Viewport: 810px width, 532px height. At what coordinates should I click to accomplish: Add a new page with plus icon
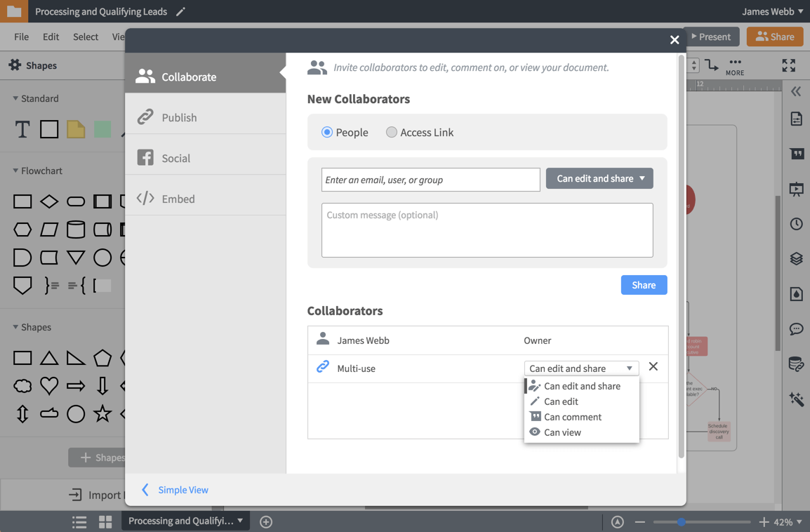266,521
